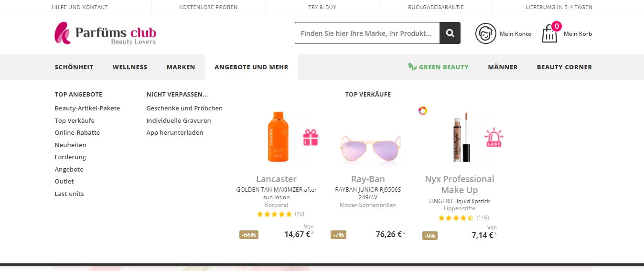The height and width of the screenshot is (271, 644).
Task: Expand the Wellness navigation menu
Action: point(130,67)
